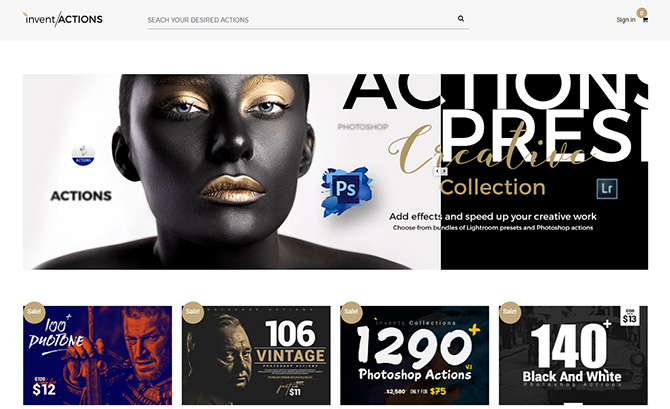Click Sale badge on the 1290+ card
This screenshot has height=409, width=670.
351,312
